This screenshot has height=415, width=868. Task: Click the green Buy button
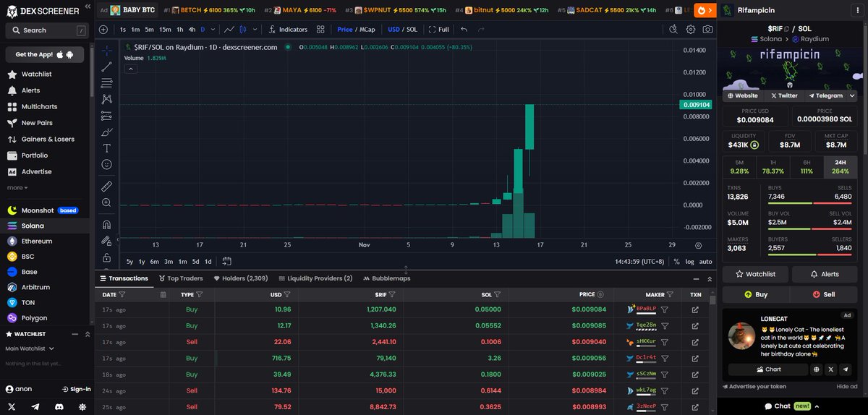755,294
